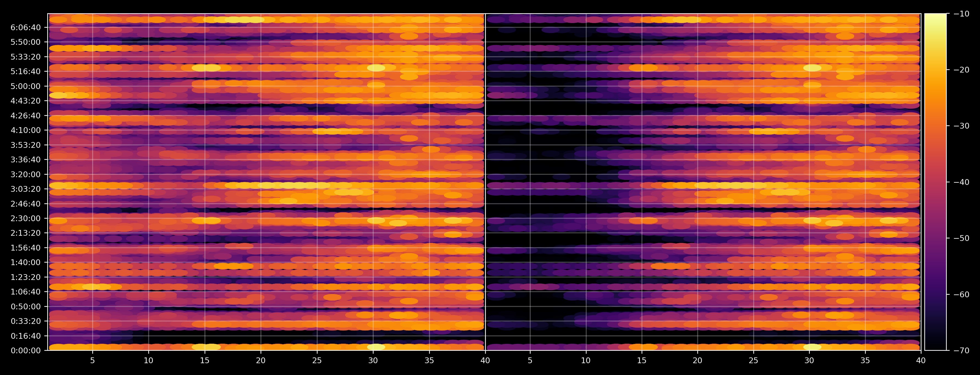This screenshot has height=375, width=980.
Task: Click the 5:50:00 time axis label
Action: (26, 42)
